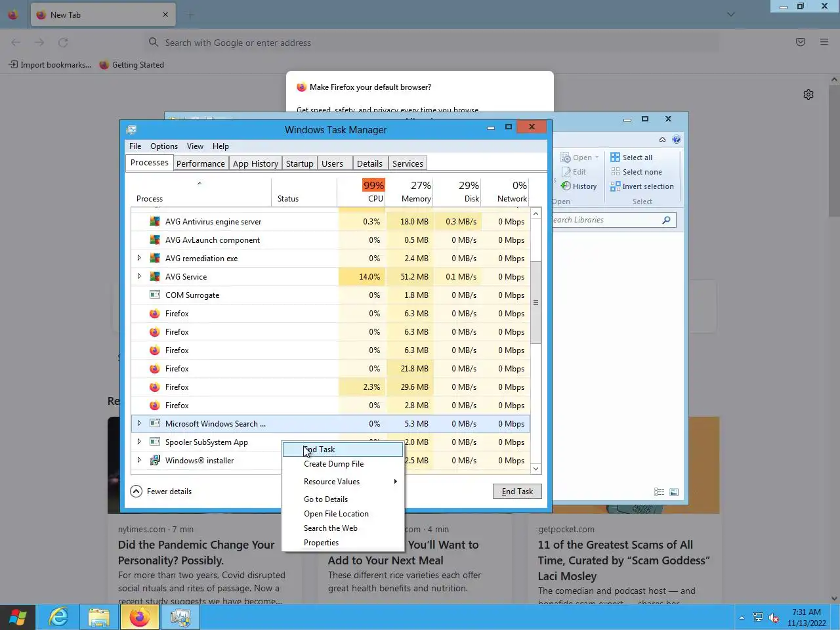Image resolution: width=840 pixels, height=630 pixels.
Task: Switch to the Services tab
Action: [408, 163]
